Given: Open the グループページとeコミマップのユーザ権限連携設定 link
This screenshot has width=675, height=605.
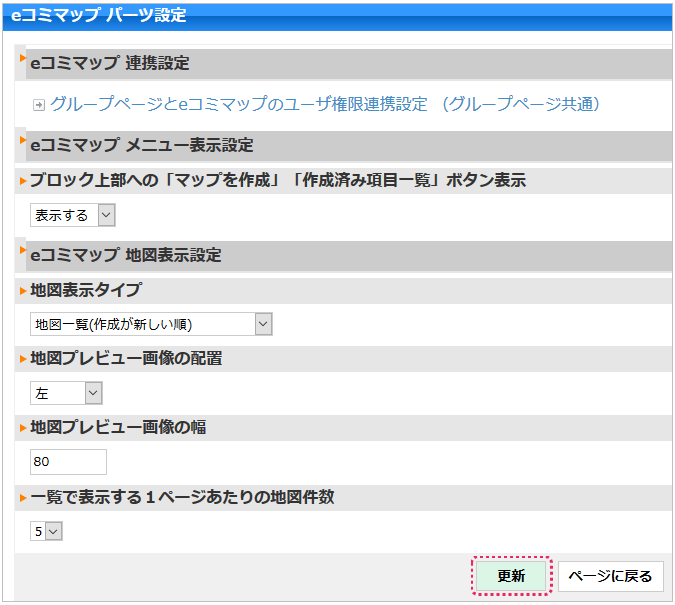Looking at the screenshot, I should (x=324, y=104).
